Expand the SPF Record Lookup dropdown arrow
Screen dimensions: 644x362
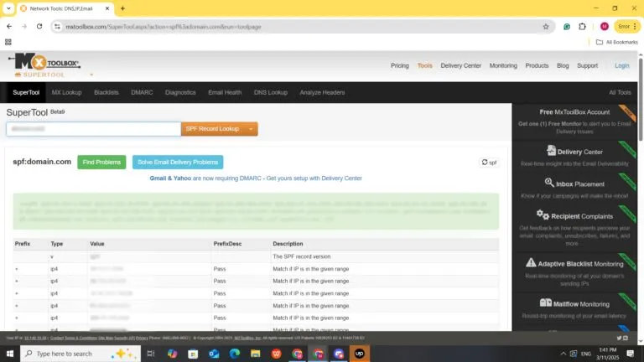point(252,129)
